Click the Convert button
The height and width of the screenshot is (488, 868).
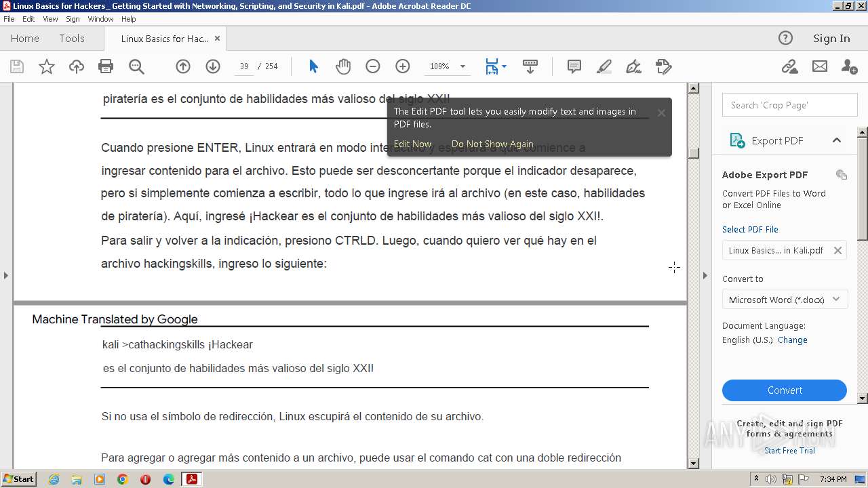point(785,390)
